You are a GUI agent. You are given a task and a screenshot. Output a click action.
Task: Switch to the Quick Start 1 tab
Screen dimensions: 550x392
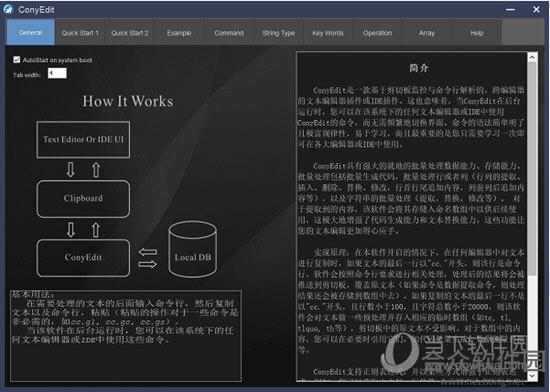[80, 33]
